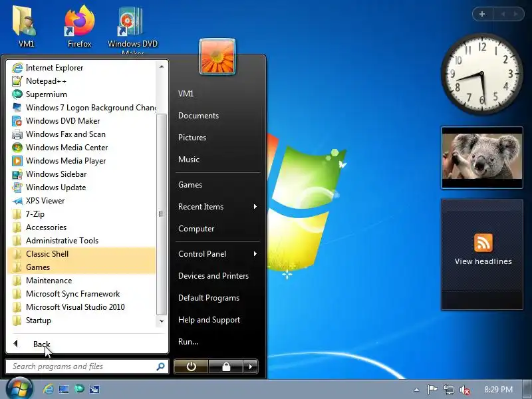Open Windows 7 Logon Background Changer
This screenshot has height=399, width=532.
(81, 108)
